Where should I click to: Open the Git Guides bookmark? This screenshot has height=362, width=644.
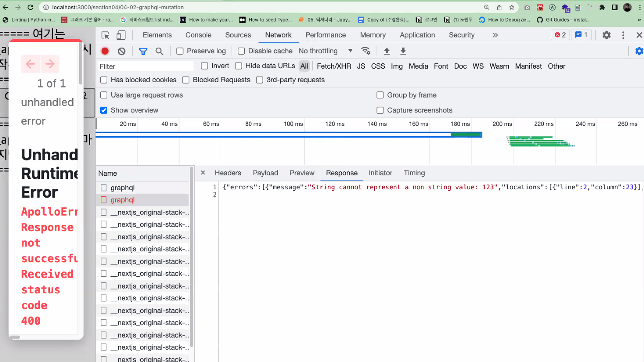(x=563, y=20)
